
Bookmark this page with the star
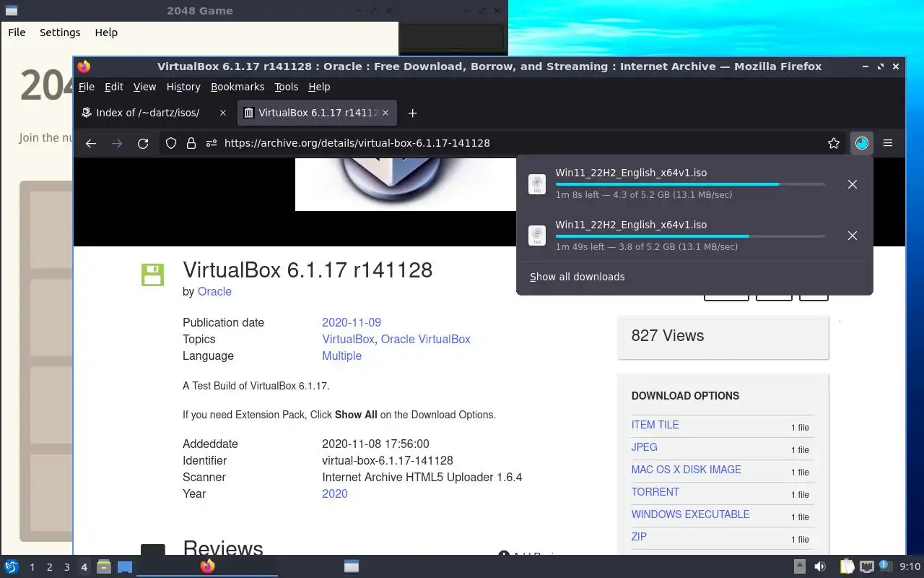(x=834, y=143)
